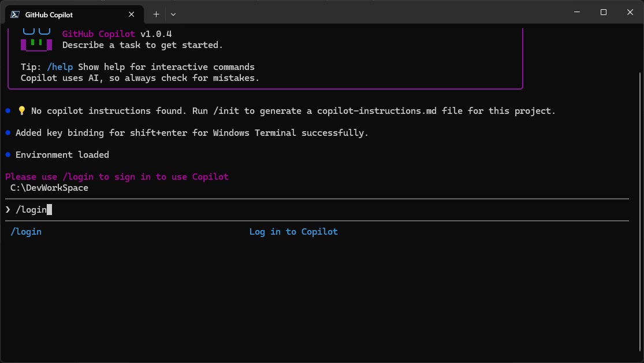Maximize the terminal window
The image size is (644, 363).
click(x=604, y=12)
